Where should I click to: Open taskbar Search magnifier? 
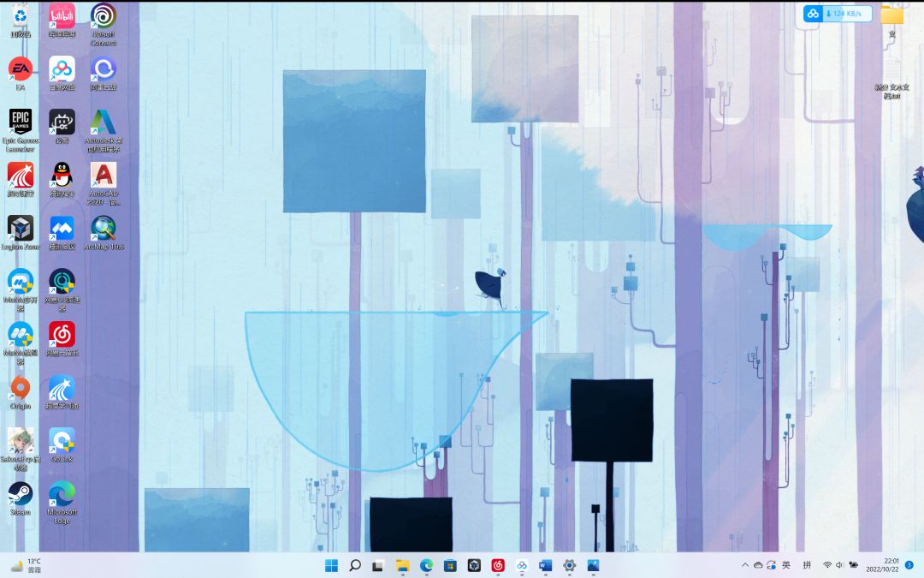pyautogui.click(x=355, y=566)
